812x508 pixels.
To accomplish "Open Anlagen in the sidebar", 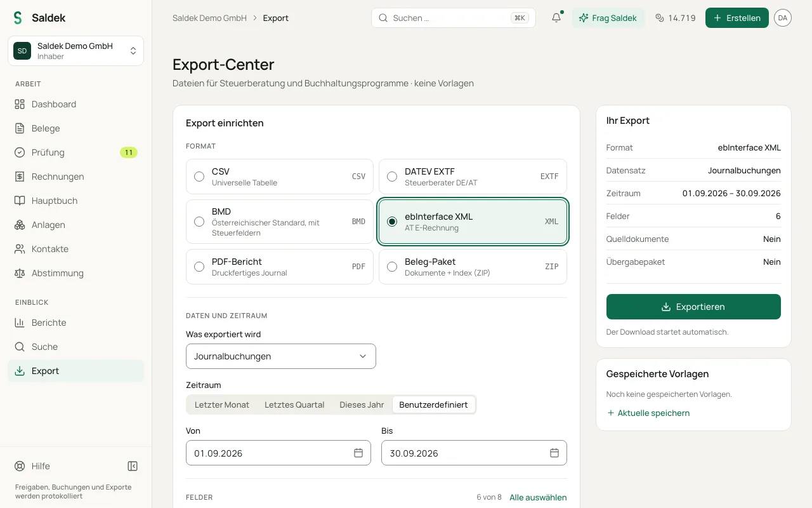I will click(x=76, y=225).
